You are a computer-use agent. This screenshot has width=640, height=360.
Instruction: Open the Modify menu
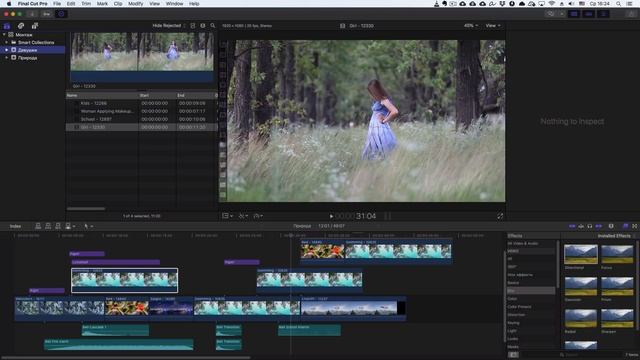[x=136, y=4]
